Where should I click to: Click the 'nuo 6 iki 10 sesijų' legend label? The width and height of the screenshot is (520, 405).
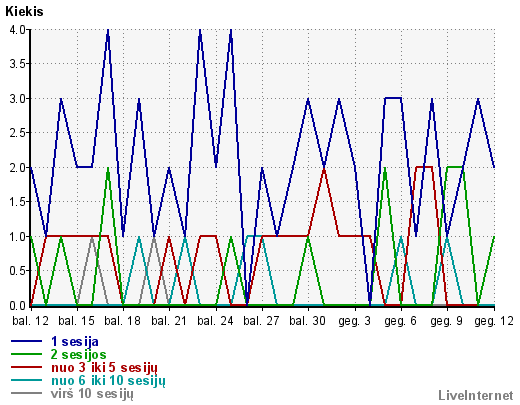(x=108, y=381)
